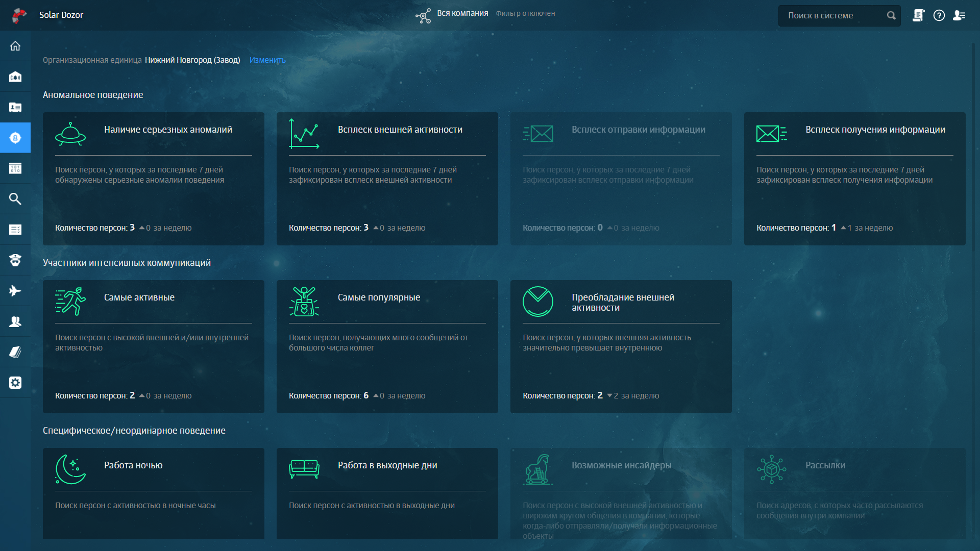Open the settings gear in sidebar

coord(15,383)
